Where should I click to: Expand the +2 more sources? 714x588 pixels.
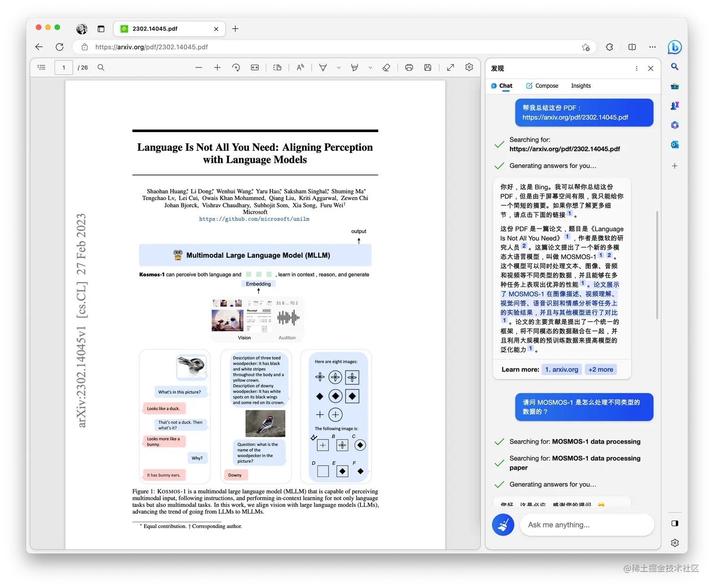pos(601,370)
